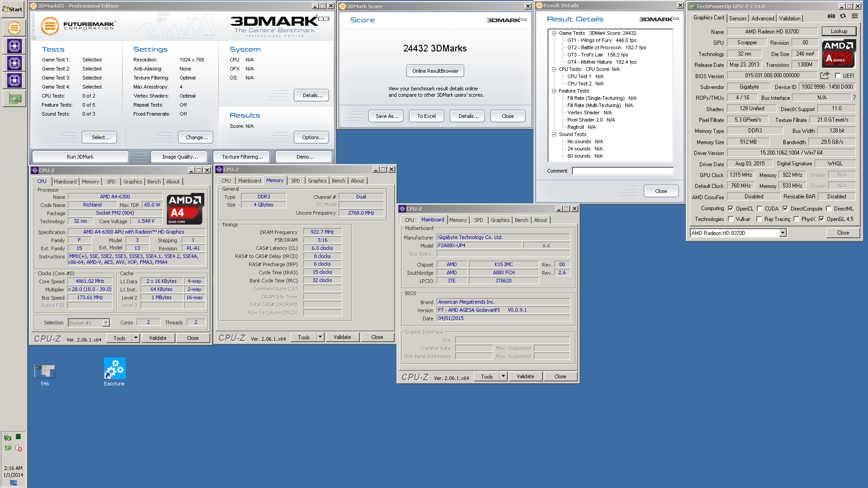Click the Safely Remove Hardware tray icon
Image resolution: width=868 pixels, height=488 pixels.
8,437
